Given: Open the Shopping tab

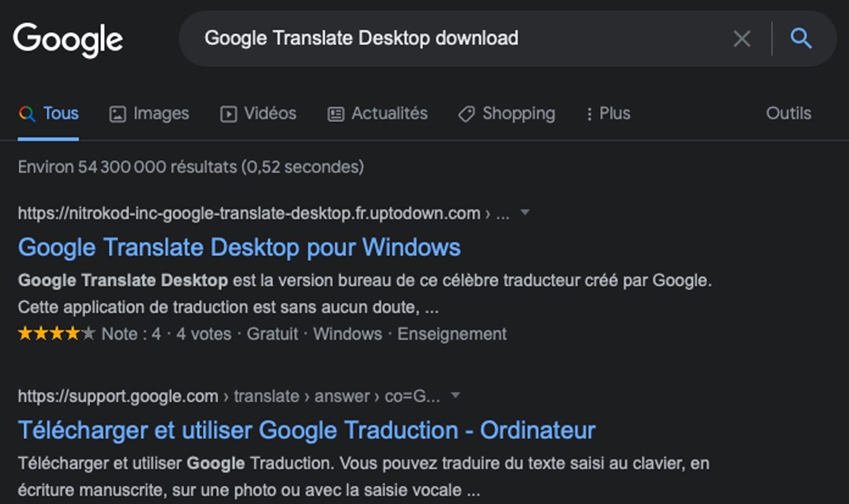Looking at the screenshot, I should [507, 114].
